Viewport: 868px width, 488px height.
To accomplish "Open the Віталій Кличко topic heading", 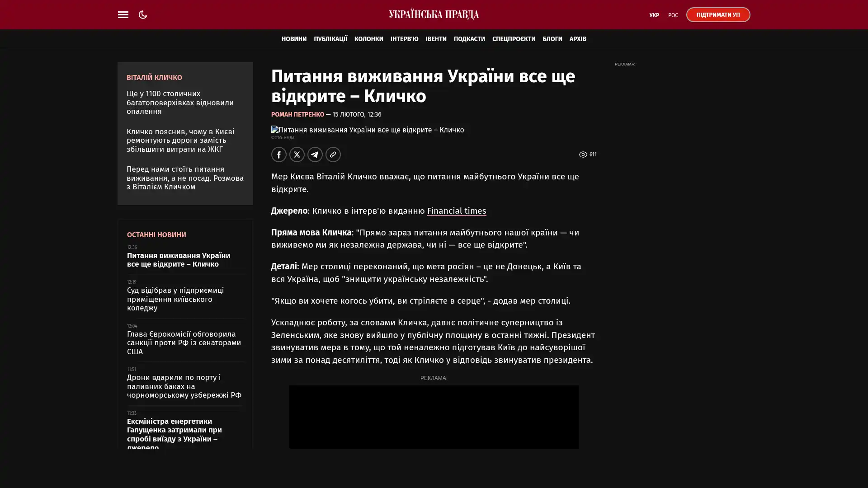I will pyautogui.click(x=154, y=78).
